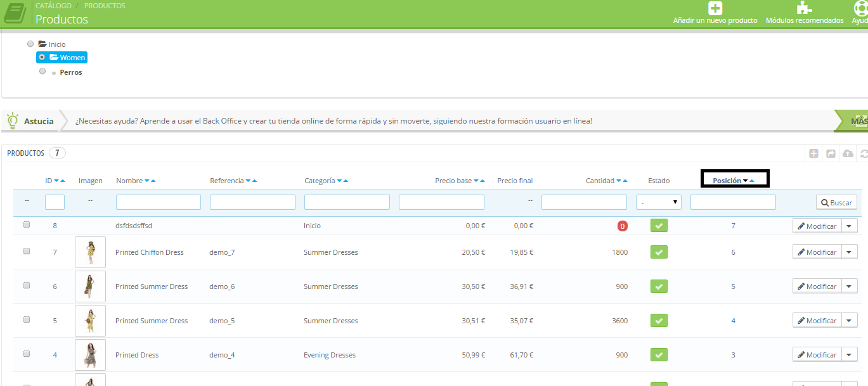Click the export arrow icon above table
This screenshot has width=868, height=386.
831,153
